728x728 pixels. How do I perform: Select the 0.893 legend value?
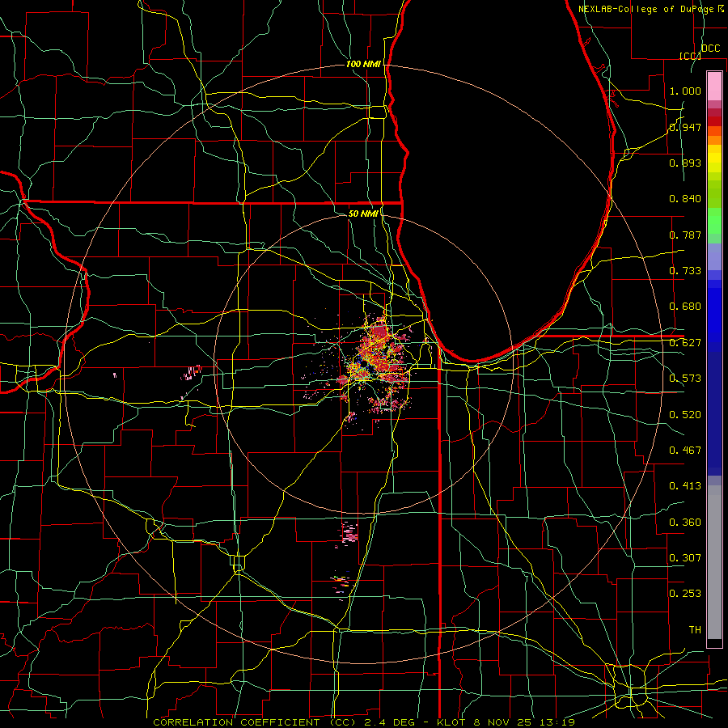pyautogui.click(x=685, y=163)
